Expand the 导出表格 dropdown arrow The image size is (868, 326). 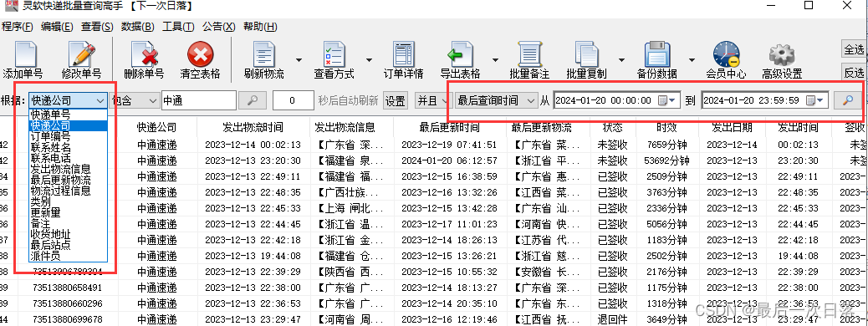click(495, 60)
